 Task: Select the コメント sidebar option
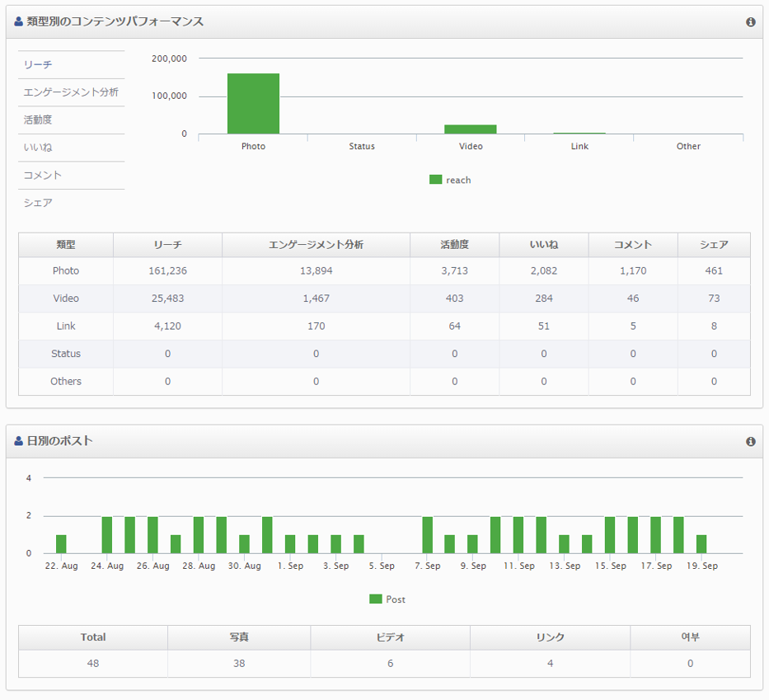tap(43, 175)
